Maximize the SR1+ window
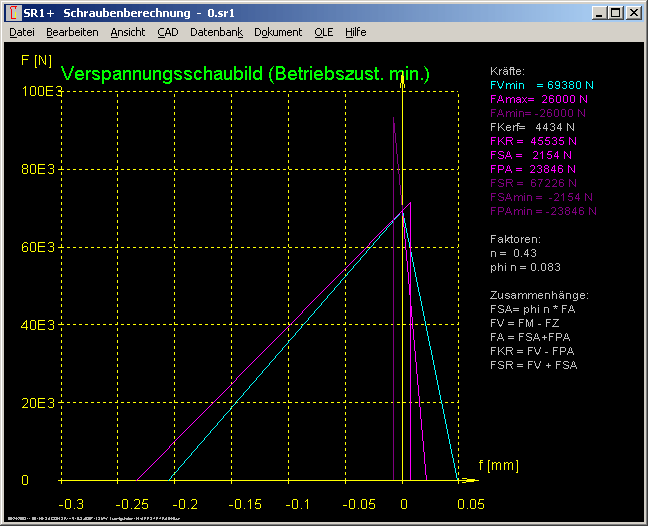The image size is (648, 526). pos(615,13)
